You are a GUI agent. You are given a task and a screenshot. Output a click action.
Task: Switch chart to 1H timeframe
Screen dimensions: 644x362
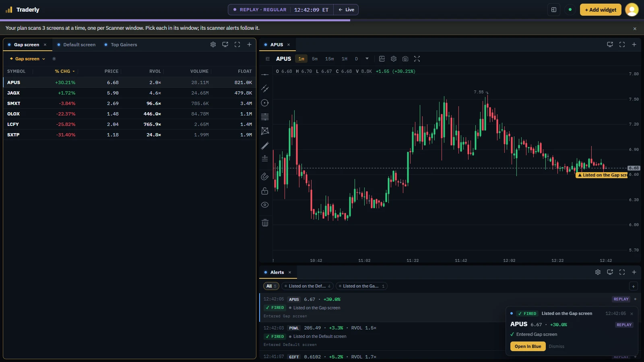(x=345, y=59)
